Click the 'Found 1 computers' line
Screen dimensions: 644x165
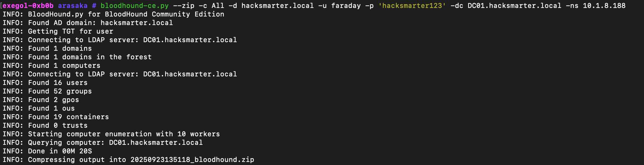(x=52, y=66)
